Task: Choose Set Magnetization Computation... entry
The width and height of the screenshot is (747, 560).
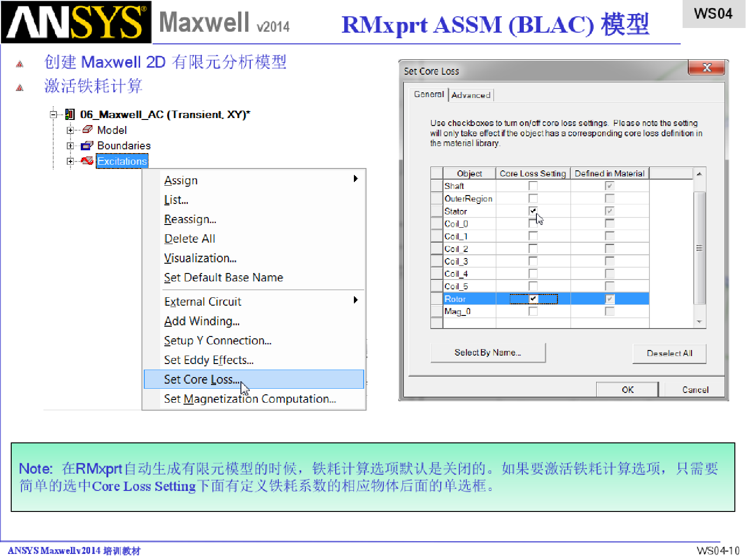Action: [x=254, y=399]
